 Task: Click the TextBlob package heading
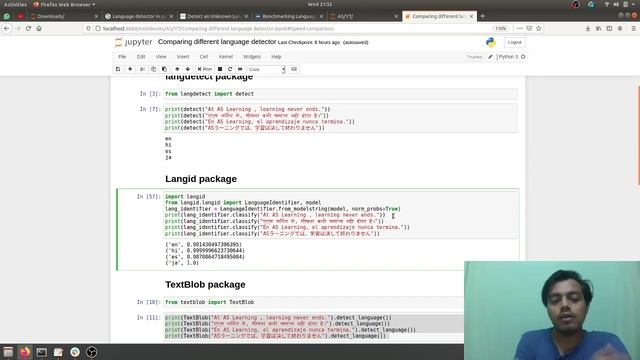point(205,284)
